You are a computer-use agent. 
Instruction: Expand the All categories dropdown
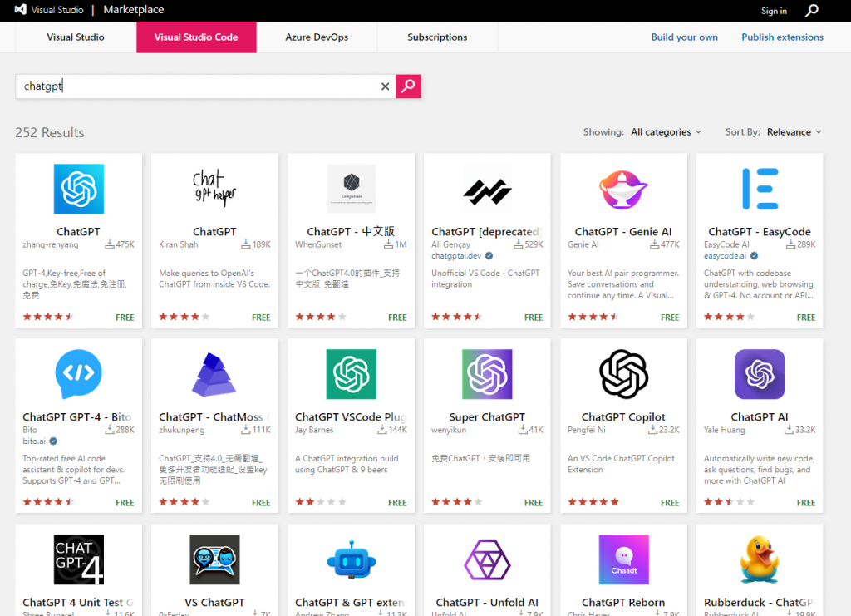(x=666, y=132)
